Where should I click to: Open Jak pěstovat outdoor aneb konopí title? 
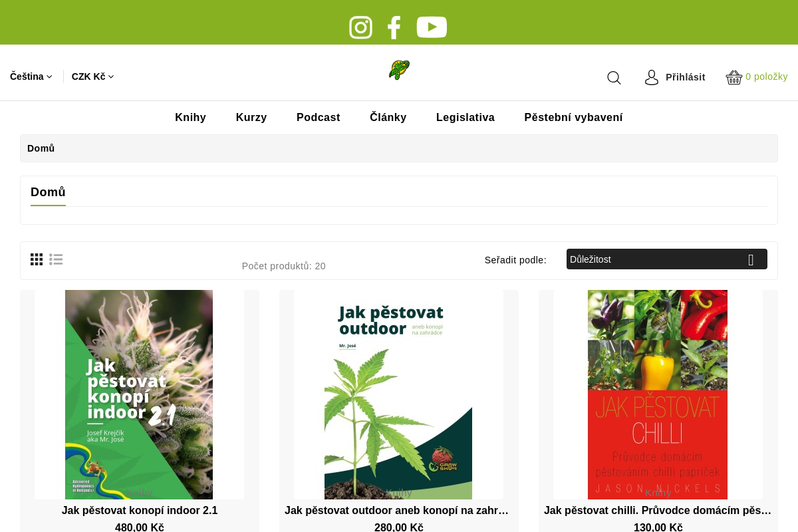pyautogui.click(x=397, y=511)
